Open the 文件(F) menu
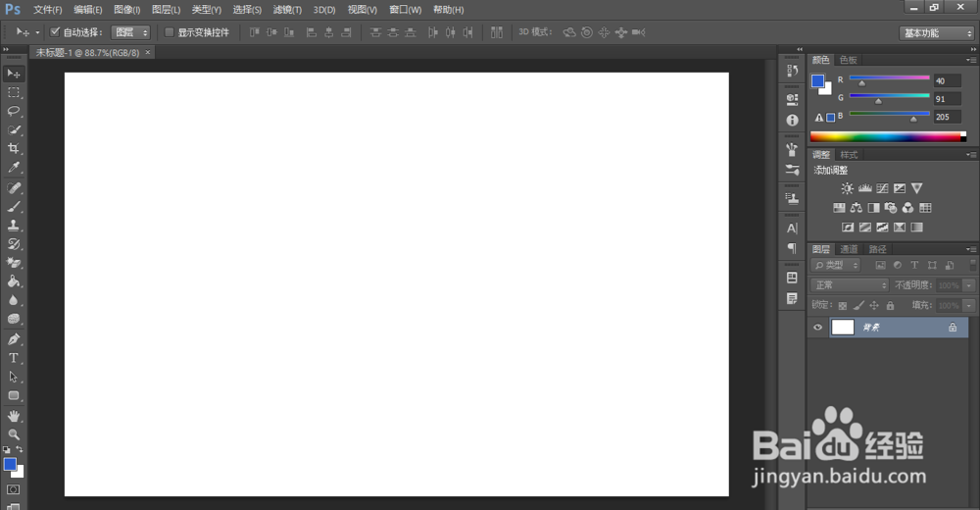The image size is (980, 510). click(47, 10)
